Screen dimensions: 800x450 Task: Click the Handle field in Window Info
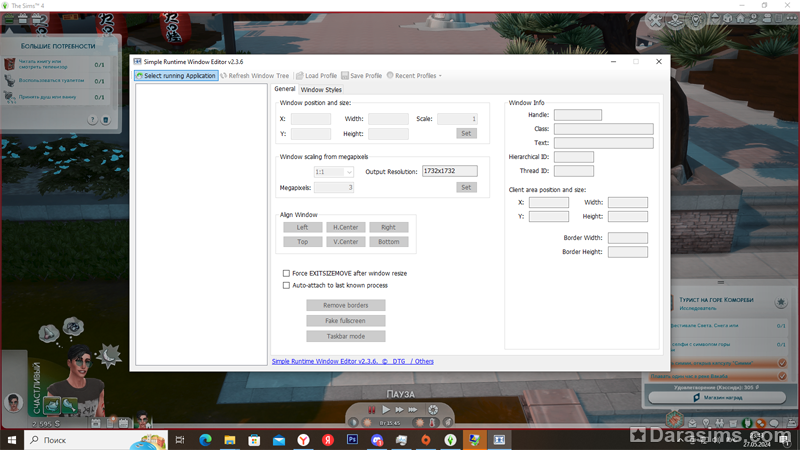click(578, 115)
